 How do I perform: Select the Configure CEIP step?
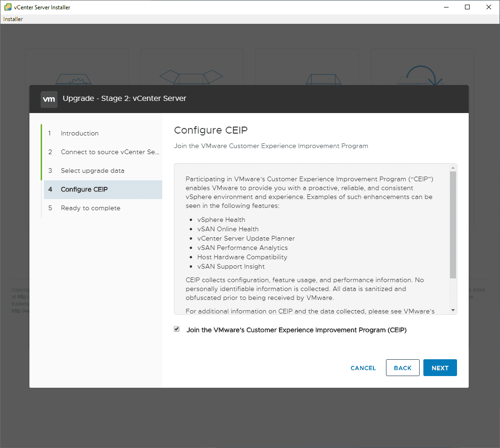pyautogui.click(x=84, y=189)
